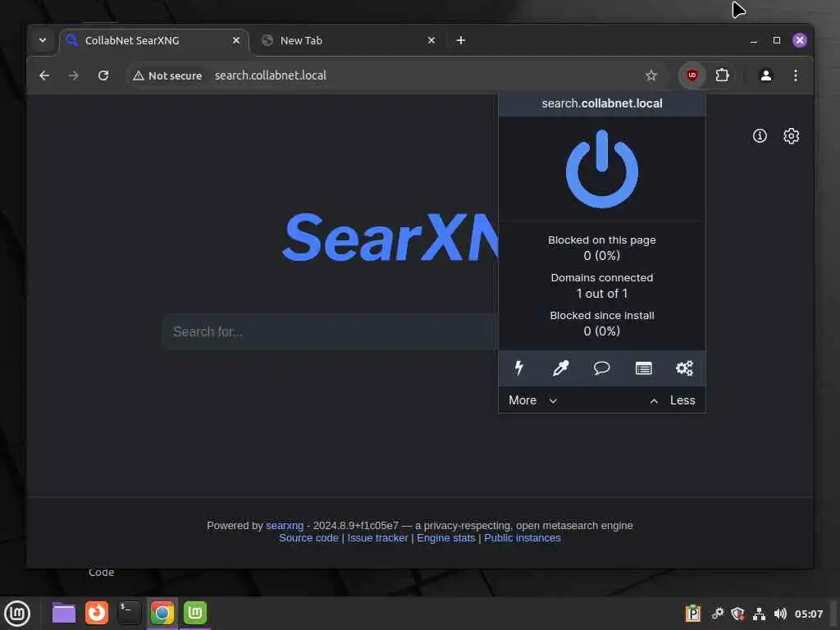
Task: Close the New Tab tab
Action: coord(431,41)
